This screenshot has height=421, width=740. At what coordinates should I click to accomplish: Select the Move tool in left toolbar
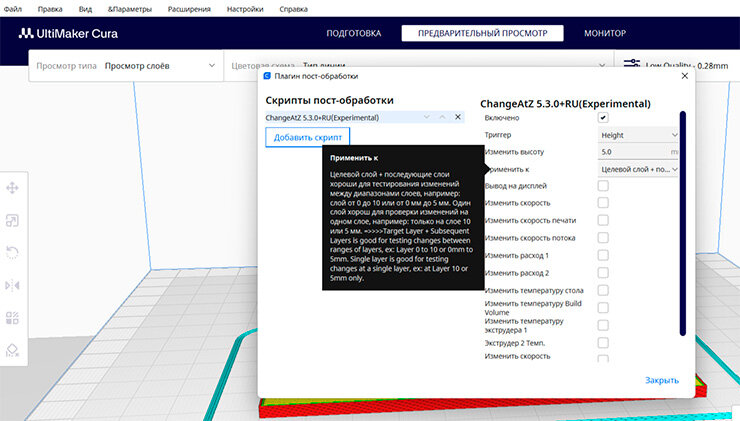(x=12, y=188)
